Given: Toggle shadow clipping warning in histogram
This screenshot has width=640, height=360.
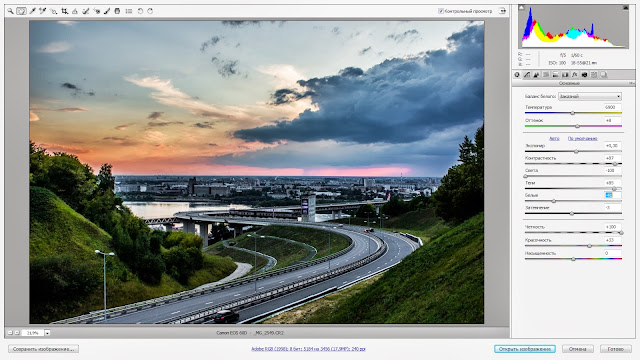Looking at the screenshot, I should coord(521,8).
